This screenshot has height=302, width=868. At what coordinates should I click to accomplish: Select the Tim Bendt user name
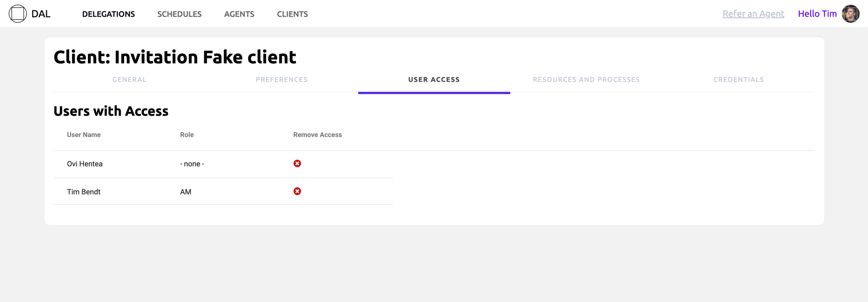[x=84, y=192]
